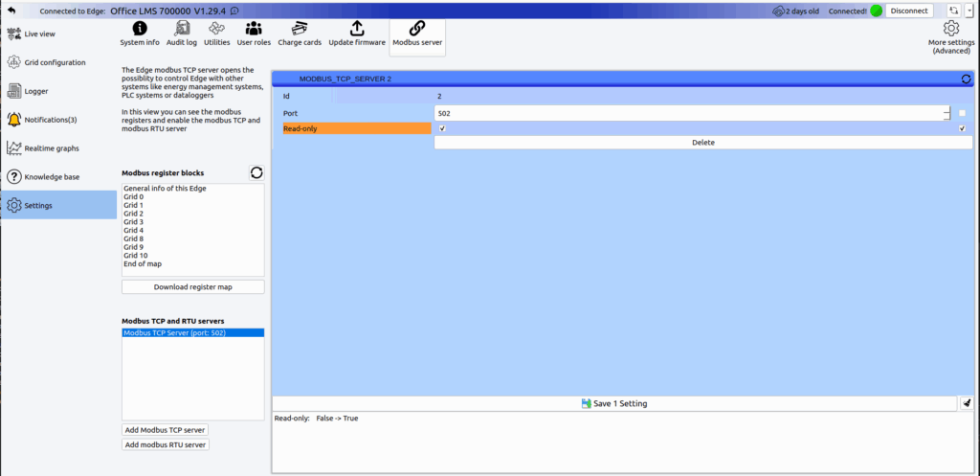Open Notifications(3) in the sidebar

[58, 120]
